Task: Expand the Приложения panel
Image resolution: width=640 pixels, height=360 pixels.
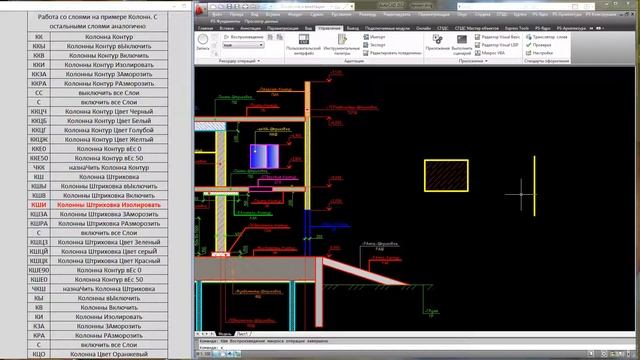Action: coord(473,61)
